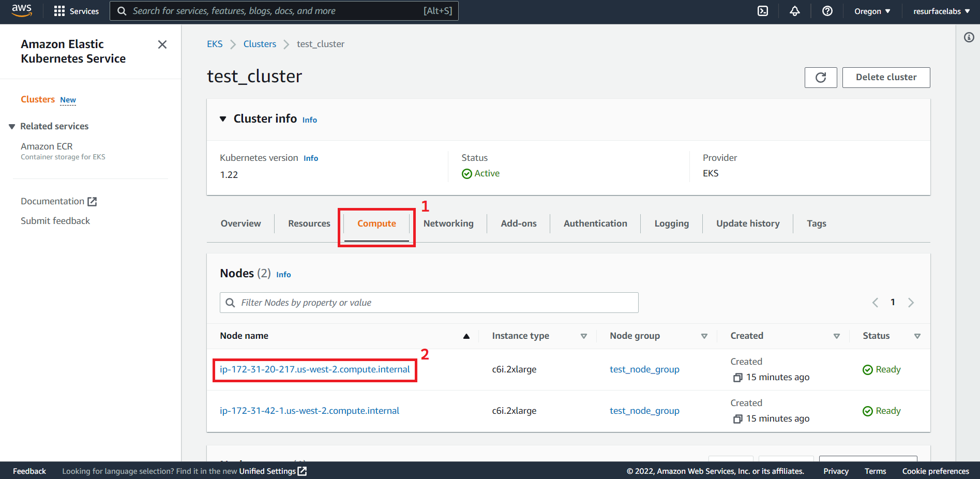Go to EKS breadcrumb link

(215, 44)
